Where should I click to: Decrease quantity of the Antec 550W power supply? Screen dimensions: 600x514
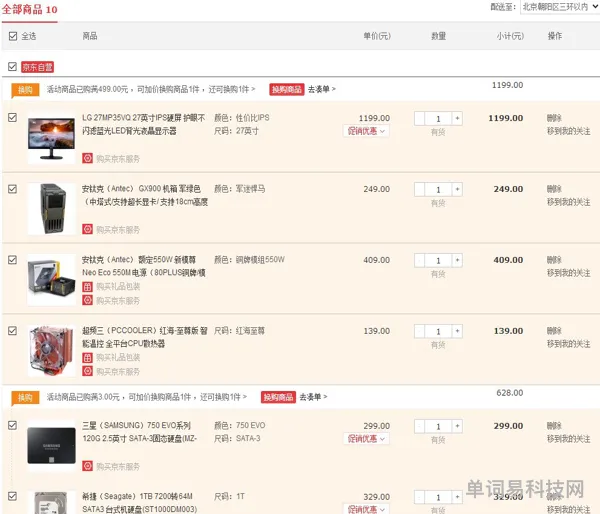pyautogui.click(x=419, y=260)
